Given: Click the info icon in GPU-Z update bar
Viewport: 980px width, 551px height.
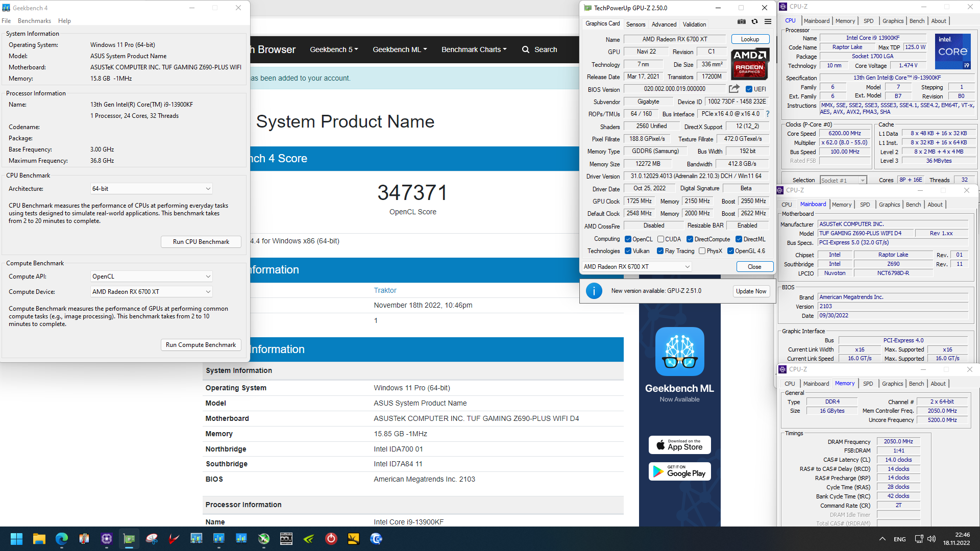Looking at the screenshot, I should (594, 291).
